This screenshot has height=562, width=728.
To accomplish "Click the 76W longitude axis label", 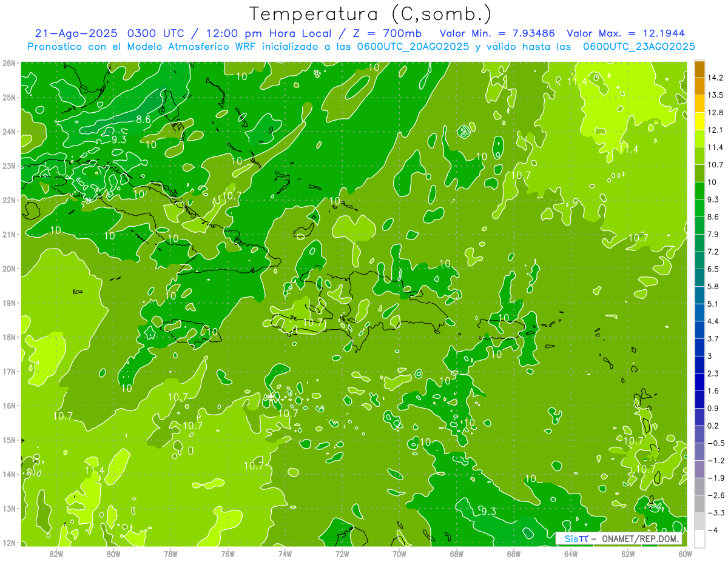I will point(228,554).
